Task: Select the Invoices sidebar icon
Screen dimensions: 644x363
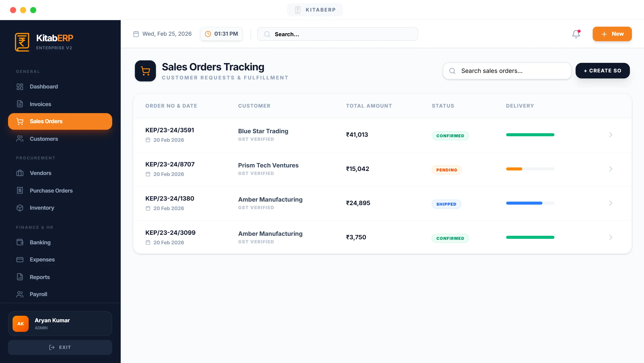Action: pyautogui.click(x=20, y=104)
